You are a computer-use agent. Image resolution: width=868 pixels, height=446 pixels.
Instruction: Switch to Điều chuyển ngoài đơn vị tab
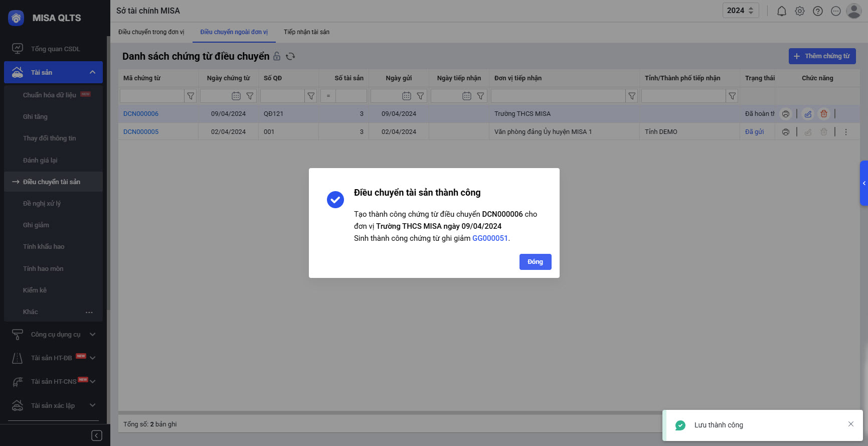(234, 32)
